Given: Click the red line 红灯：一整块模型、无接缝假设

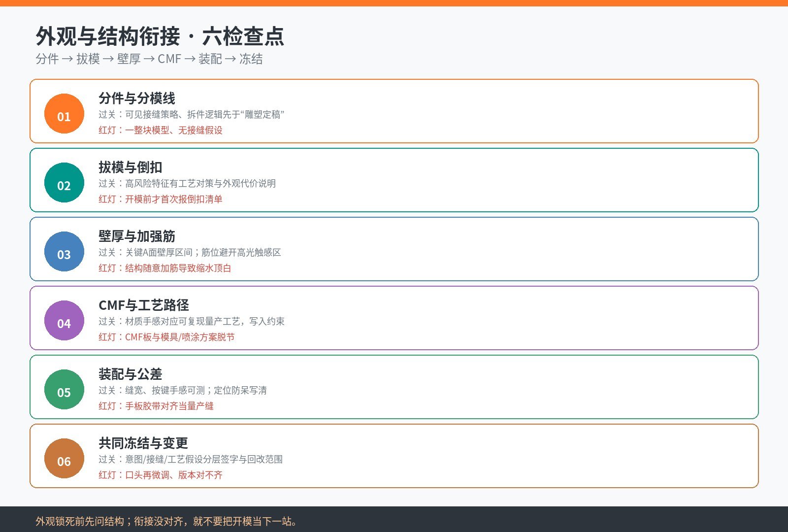Looking at the screenshot, I should [x=161, y=130].
